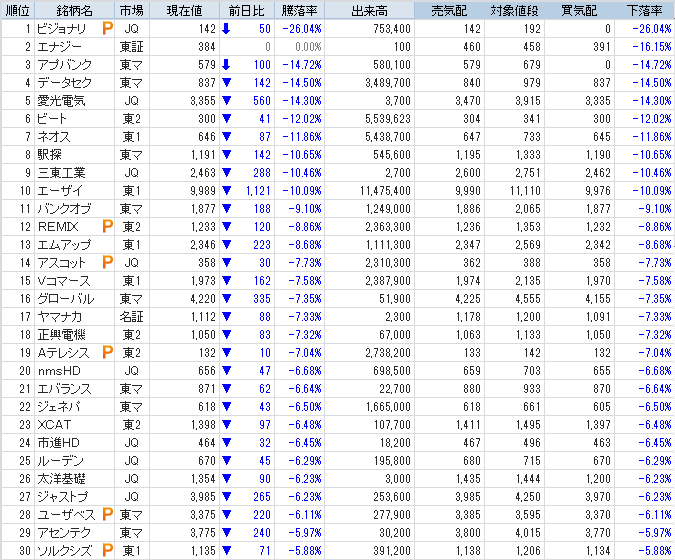The height and width of the screenshot is (560, 675).
Task: Select the アセンテク stock name
Action: [64, 532]
